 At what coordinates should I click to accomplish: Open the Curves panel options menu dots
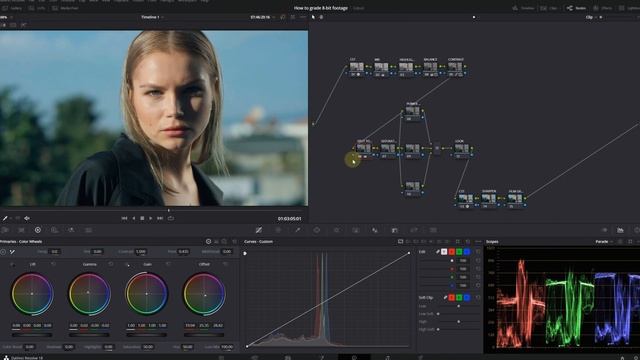coord(478,242)
